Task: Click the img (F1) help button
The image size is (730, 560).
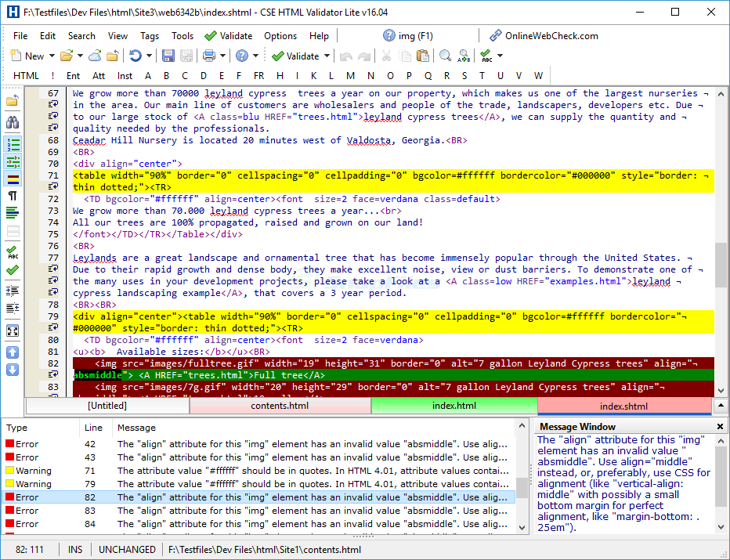Action: tap(409, 35)
